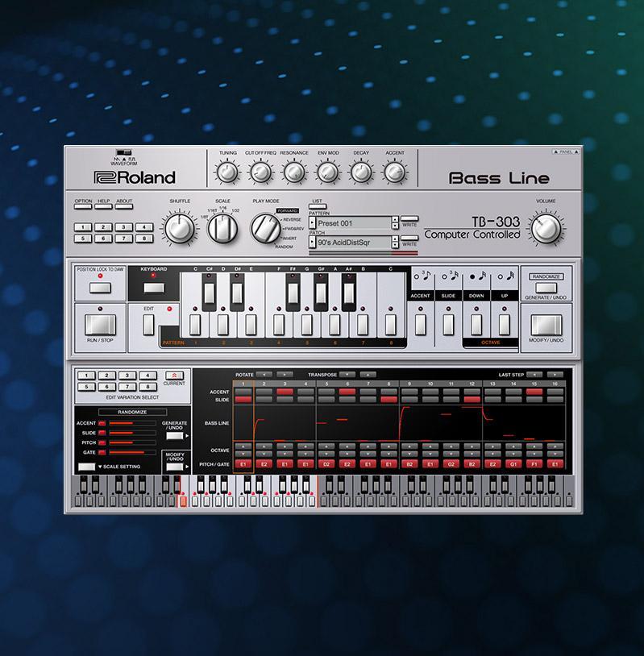Click the Cutoff Freq knob
Viewport: 644px width, 656px height.
pyautogui.click(x=260, y=172)
